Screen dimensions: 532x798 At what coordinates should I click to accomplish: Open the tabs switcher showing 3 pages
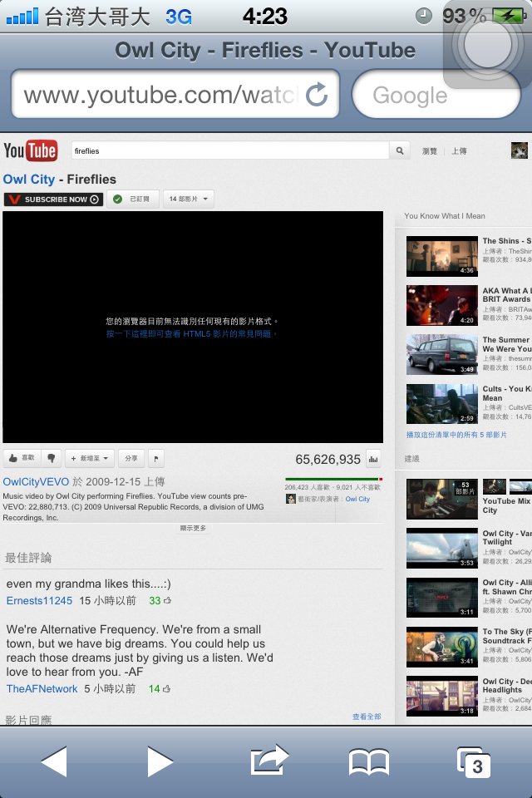click(x=474, y=762)
